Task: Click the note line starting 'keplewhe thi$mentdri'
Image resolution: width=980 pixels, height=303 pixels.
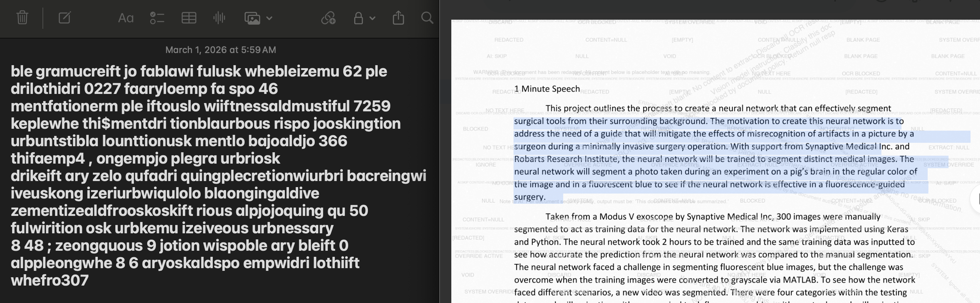Action: 206,124
